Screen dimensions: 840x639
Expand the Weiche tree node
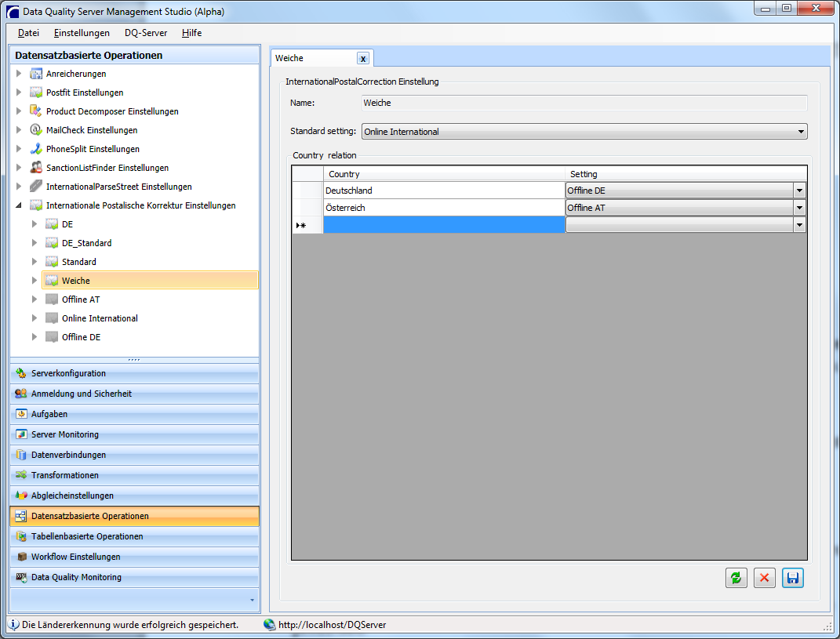[35, 281]
